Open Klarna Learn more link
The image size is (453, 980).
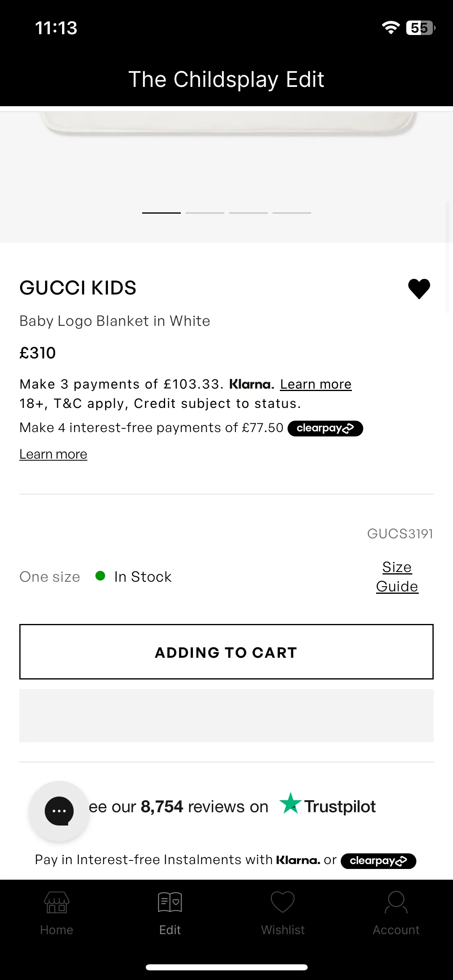tap(316, 384)
